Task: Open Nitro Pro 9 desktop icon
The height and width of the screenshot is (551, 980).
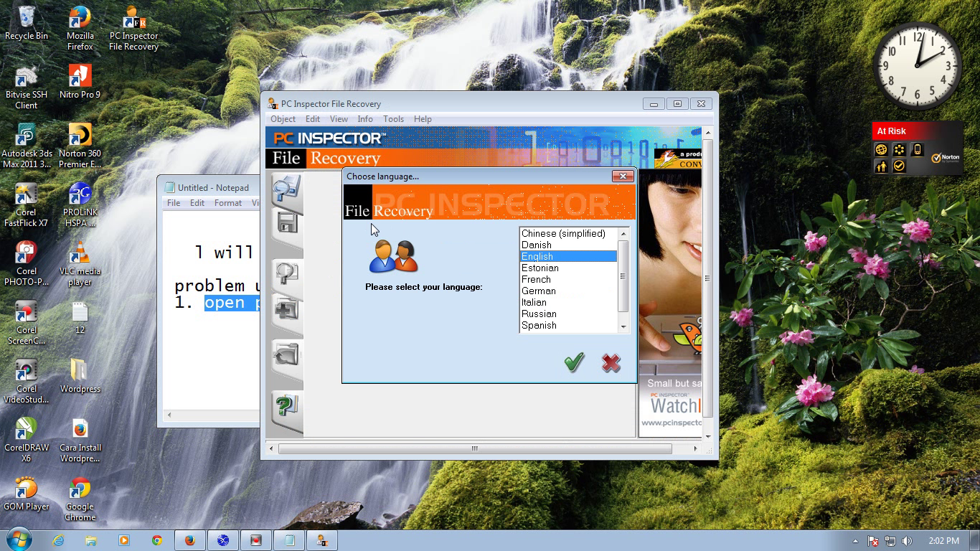Action: point(80,83)
